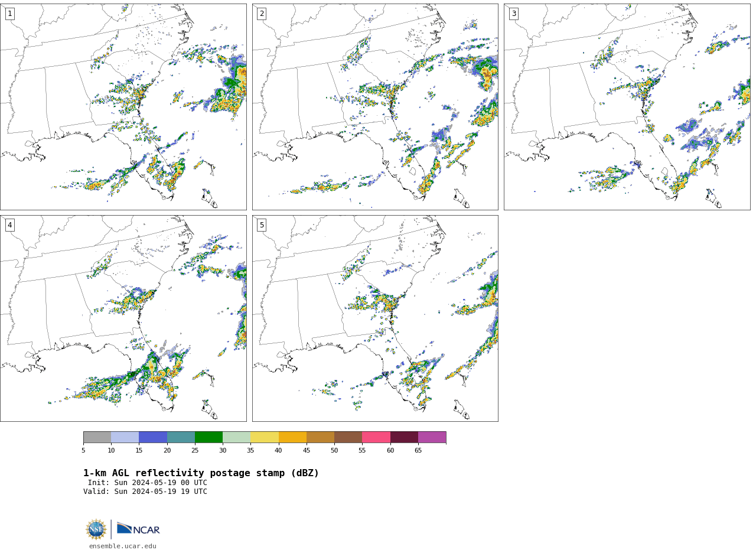Click the panel number label '5'
This screenshot has width=756, height=553.
262,225
